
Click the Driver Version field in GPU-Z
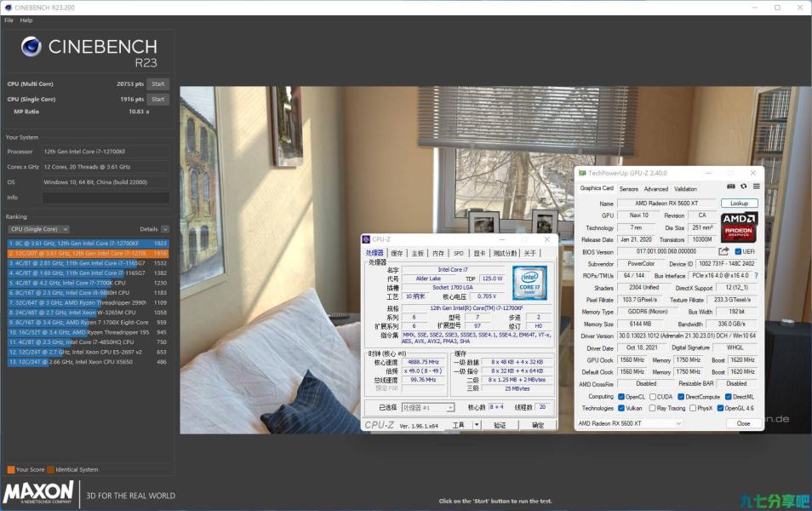coord(687,336)
